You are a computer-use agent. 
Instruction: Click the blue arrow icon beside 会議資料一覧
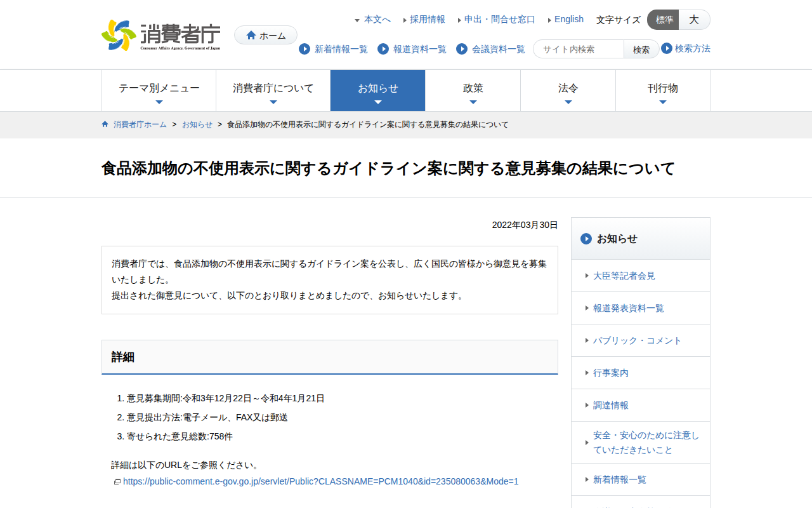(x=462, y=49)
